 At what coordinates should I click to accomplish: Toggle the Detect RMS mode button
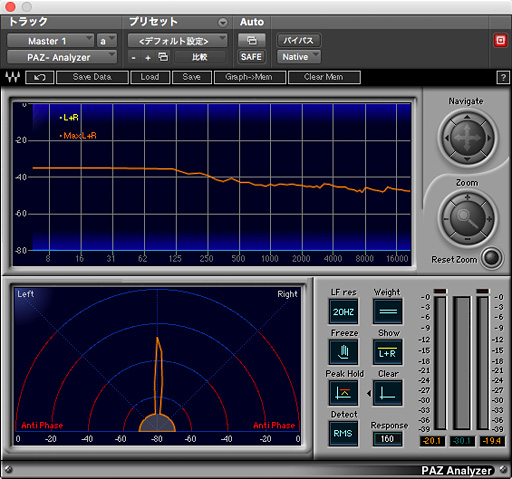pyautogui.click(x=343, y=433)
